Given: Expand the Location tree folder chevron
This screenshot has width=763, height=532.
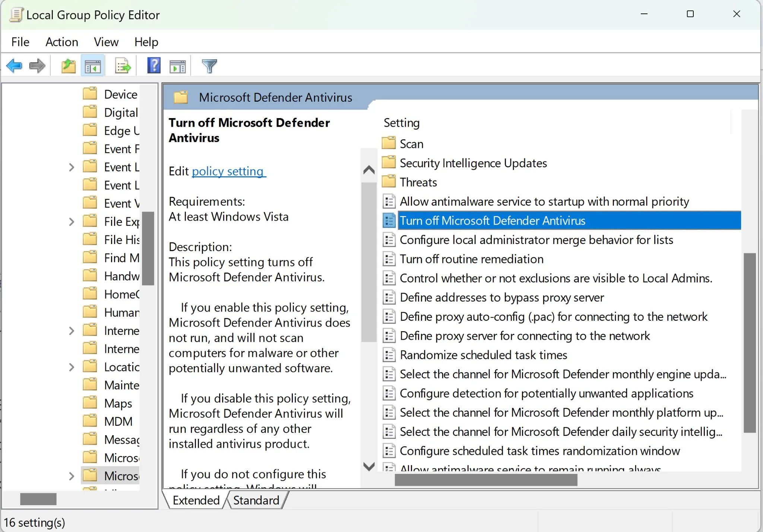Looking at the screenshot, I should click(72, 367).
